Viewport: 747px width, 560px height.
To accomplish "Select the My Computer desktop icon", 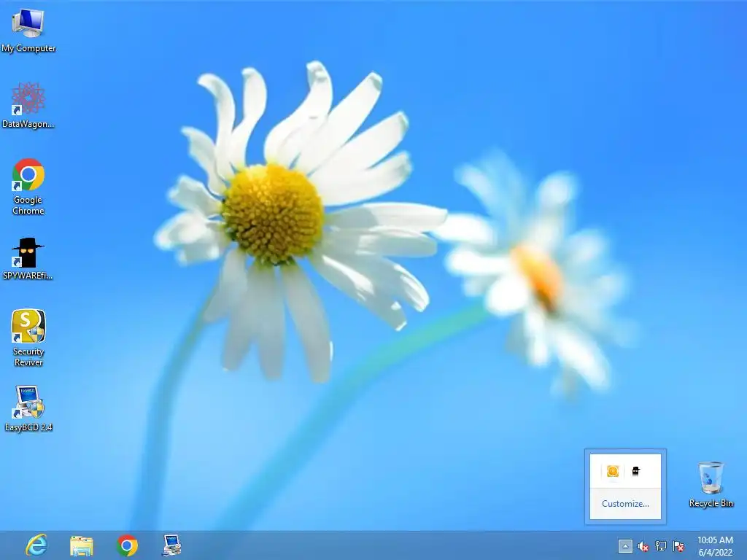I will 28,29.
